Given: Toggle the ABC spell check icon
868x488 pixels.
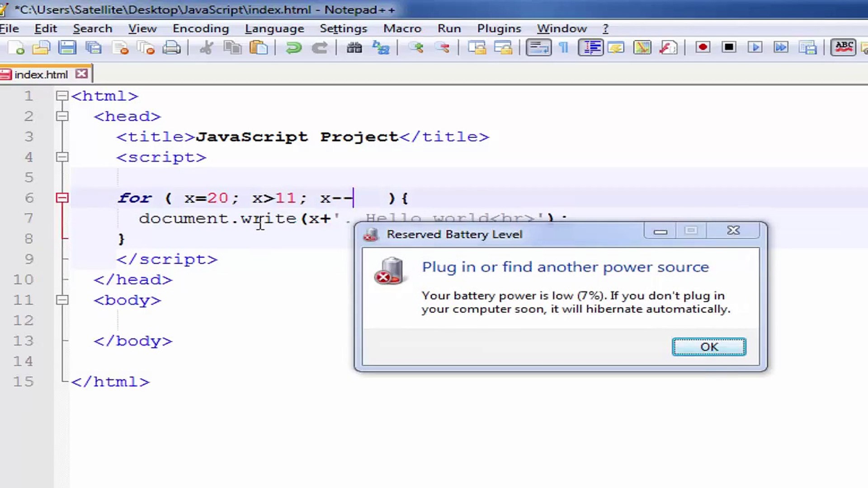Looking at the screenshot, I should pyautogui.click(x=844, y=47).
